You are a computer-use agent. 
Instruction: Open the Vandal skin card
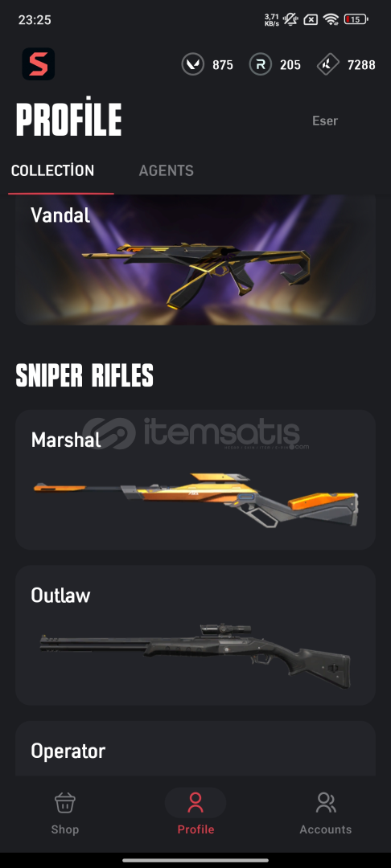195,260
